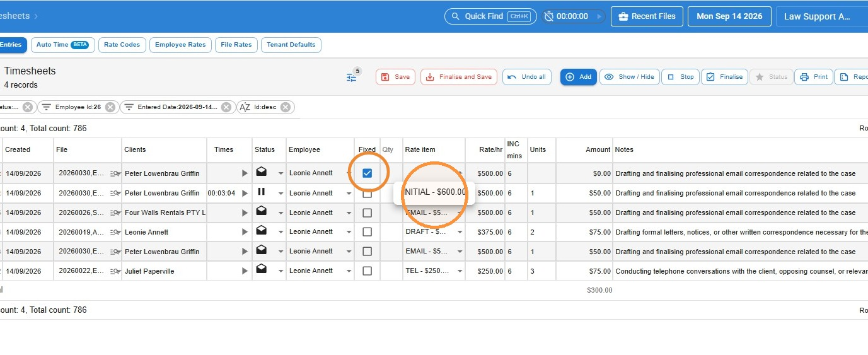
Task: Open employee dropdown on Juliet Paperville row
Action: [349, 271]
